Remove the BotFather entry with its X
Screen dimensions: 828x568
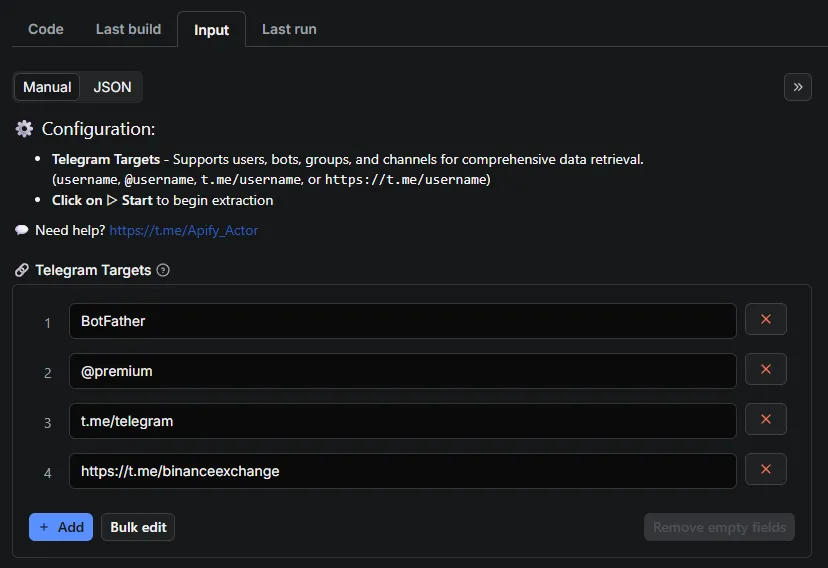pyautogui.click(x=766, y=319)
